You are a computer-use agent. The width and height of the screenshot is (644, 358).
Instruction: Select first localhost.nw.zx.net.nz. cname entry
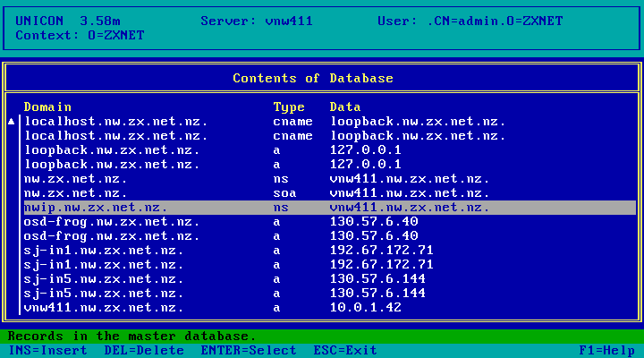pyautogui.click(x=330, y=122)
